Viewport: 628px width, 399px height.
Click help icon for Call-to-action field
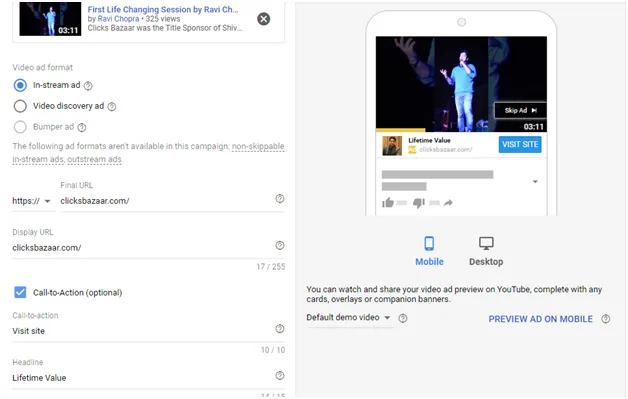(280, 329)
